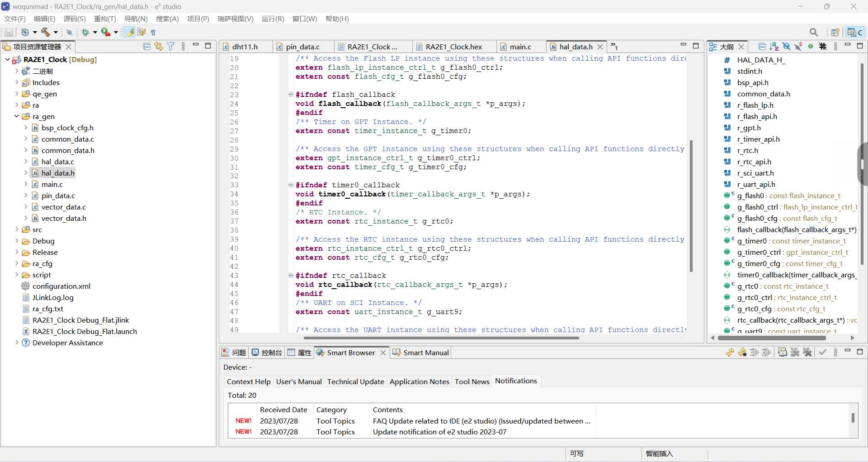The image size is (868, 462).
Task: Select r_sci_uart.h in the Outline
Action: coord(755,173)
